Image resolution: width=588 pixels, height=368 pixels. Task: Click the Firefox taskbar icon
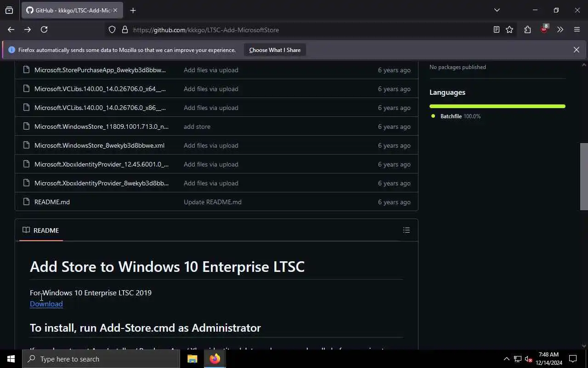(x=215, y=359)
